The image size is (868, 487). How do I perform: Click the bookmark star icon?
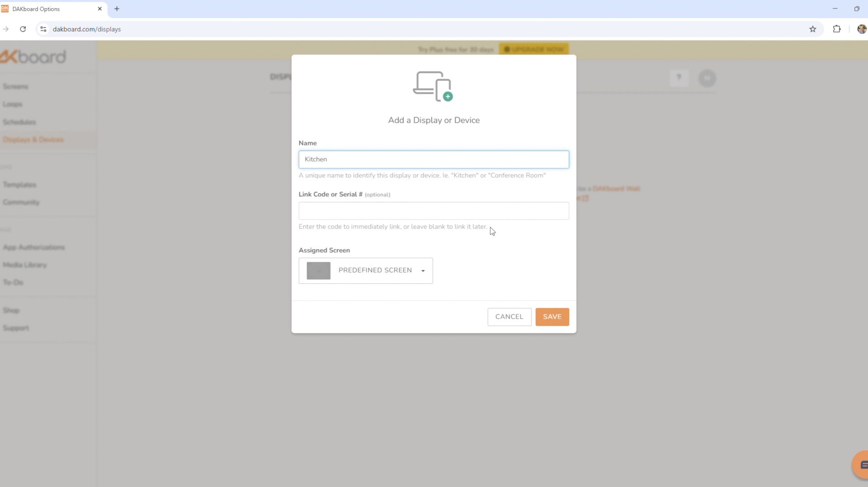click(x=812, y=29)
